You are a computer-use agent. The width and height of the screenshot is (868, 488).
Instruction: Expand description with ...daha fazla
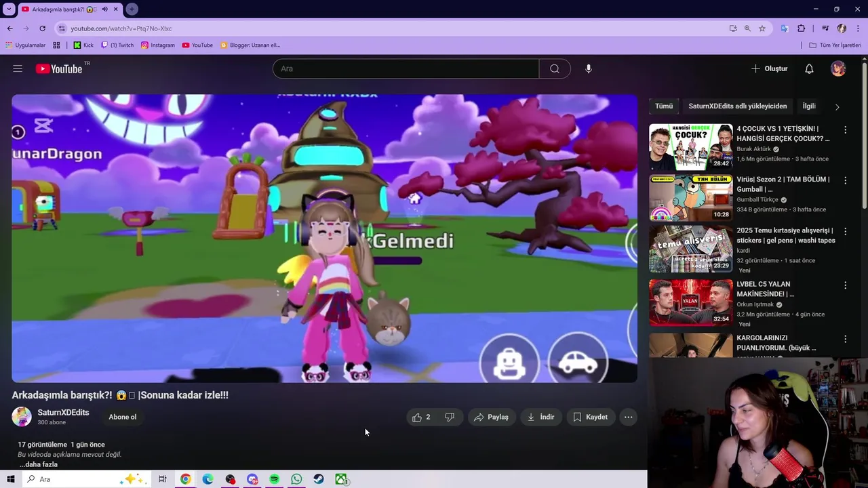38,464
